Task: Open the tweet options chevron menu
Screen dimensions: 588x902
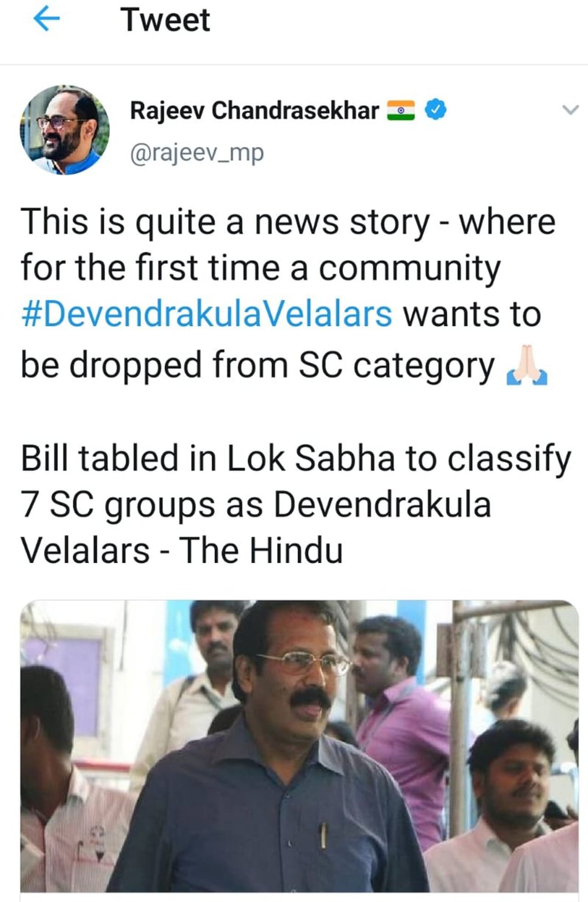Action: click(x=570, y=110)
